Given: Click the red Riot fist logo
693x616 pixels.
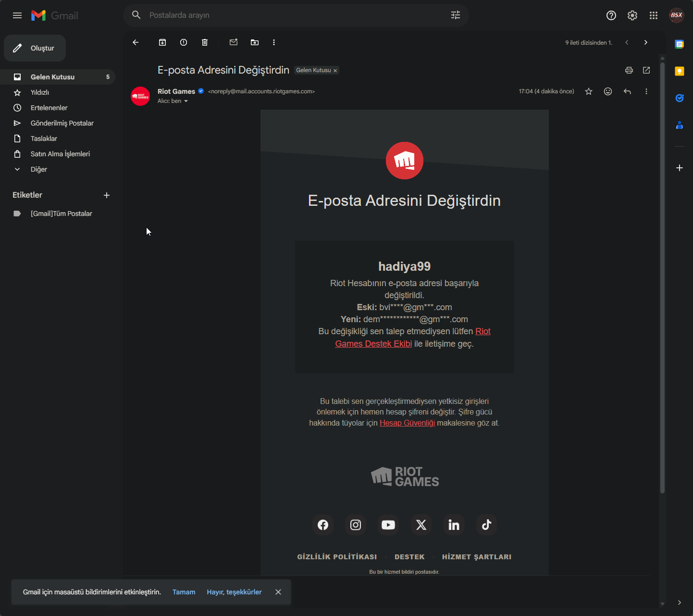Looking at the screenshot, I should (405, 161).
